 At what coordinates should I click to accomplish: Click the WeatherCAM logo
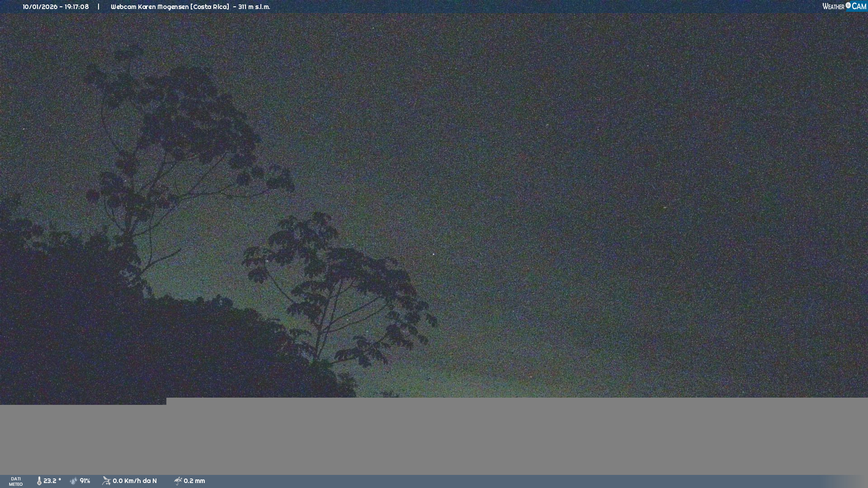[844, 6]
